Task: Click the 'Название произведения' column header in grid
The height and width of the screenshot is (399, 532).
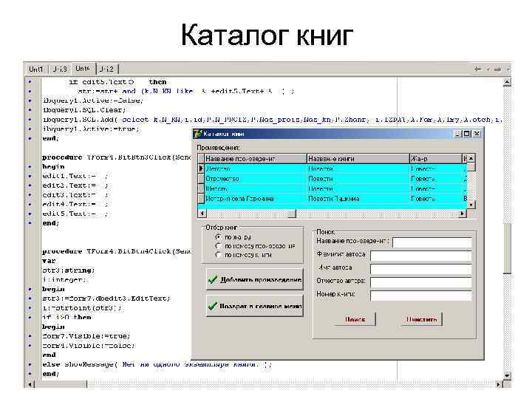Action: click(x=256, y=158)
